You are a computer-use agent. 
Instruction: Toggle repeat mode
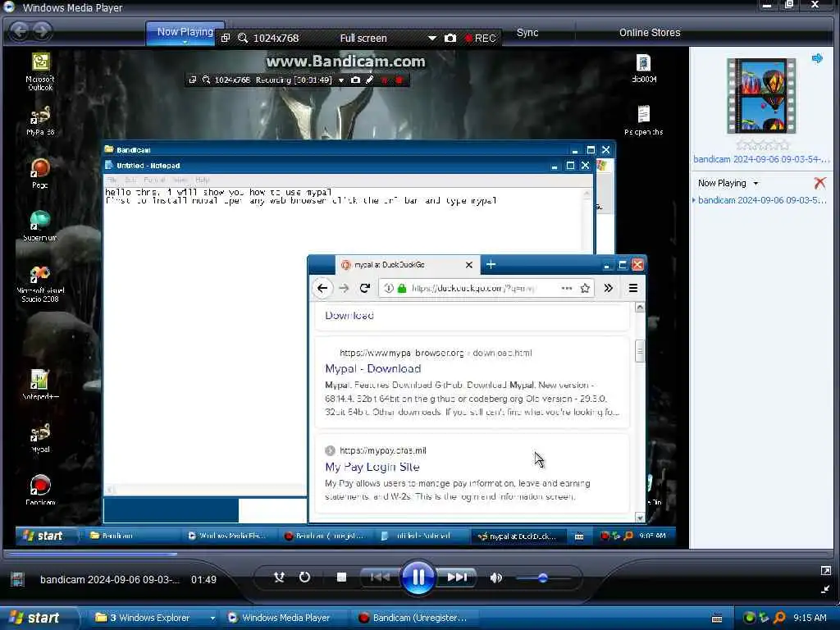(304, 577)
